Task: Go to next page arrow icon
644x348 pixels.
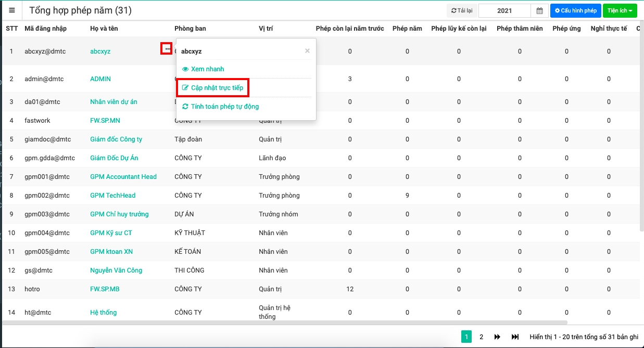Action: point(497,337)
